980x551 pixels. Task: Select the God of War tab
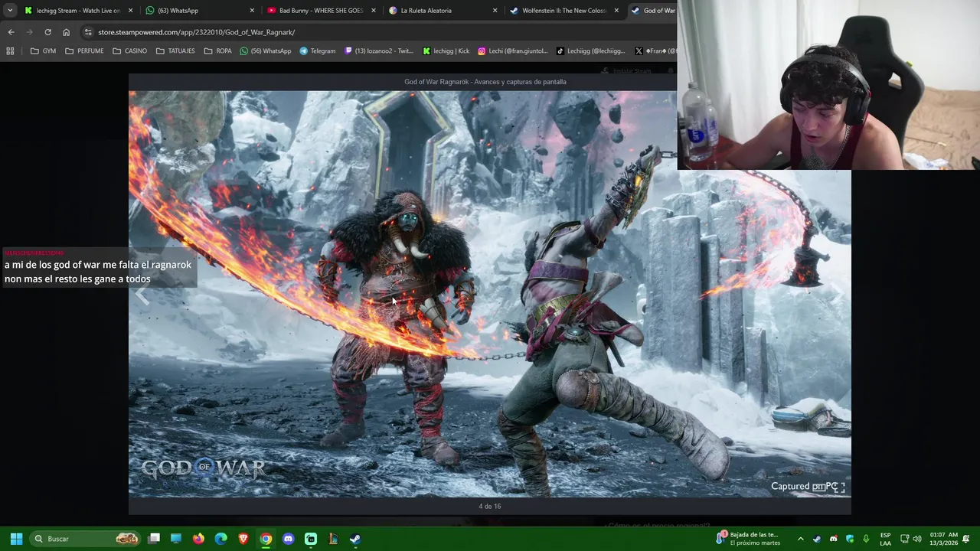pyautogui.click(x=652, y=11)
